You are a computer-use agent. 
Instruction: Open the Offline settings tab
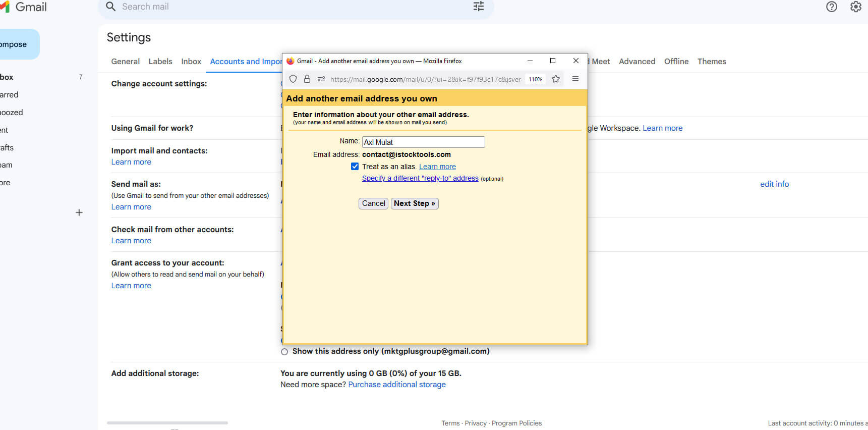[x=676, y=62]
